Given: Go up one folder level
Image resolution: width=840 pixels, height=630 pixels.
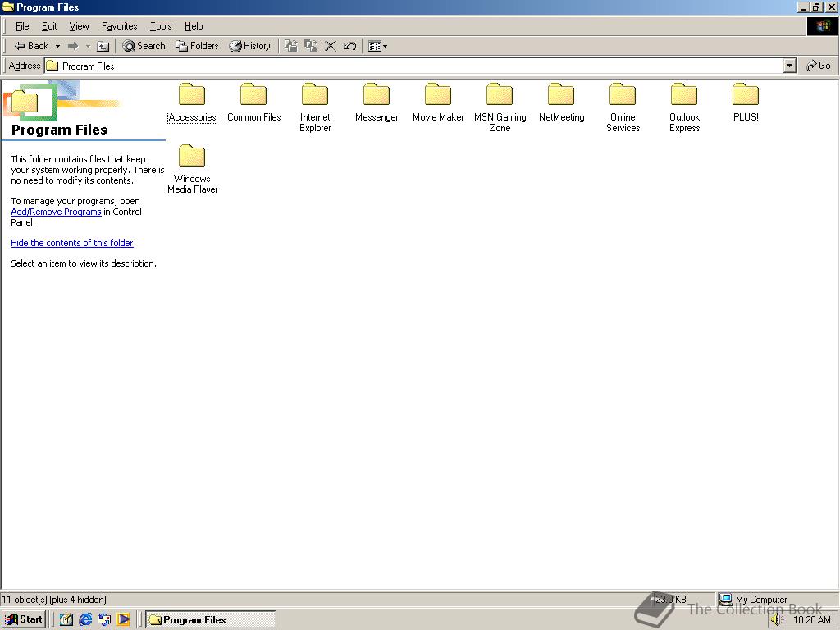Looking at the screenshot, I should click(x=103, y=46).
